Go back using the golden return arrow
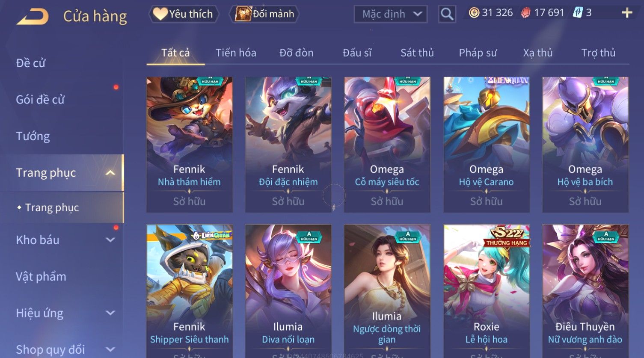This screenshot has width=644, height=358. [x=33, y=17]
